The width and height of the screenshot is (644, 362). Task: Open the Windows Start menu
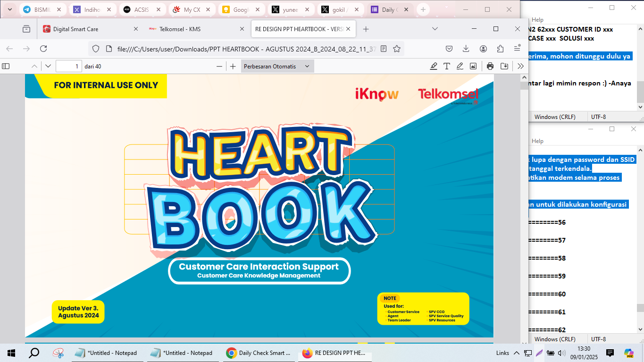click(x=11, y=353)
